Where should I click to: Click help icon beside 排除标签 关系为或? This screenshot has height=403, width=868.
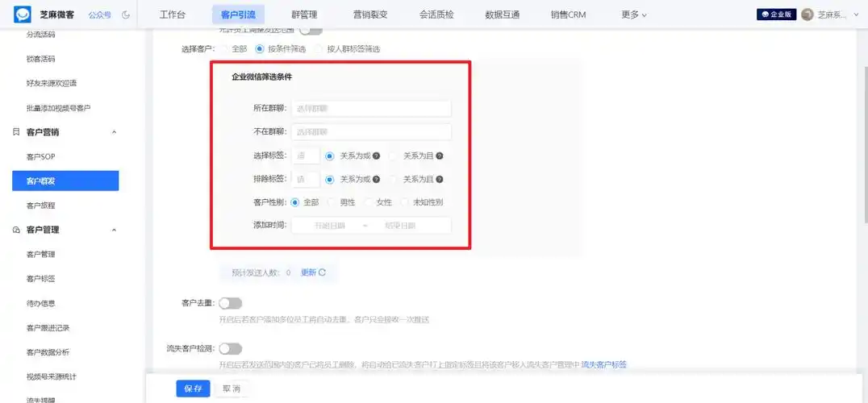tap(377, 180)
